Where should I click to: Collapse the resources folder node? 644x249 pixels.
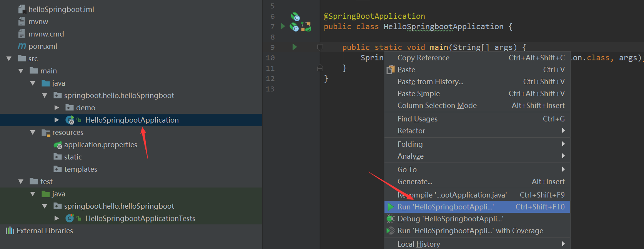click(x=33, y=133)
